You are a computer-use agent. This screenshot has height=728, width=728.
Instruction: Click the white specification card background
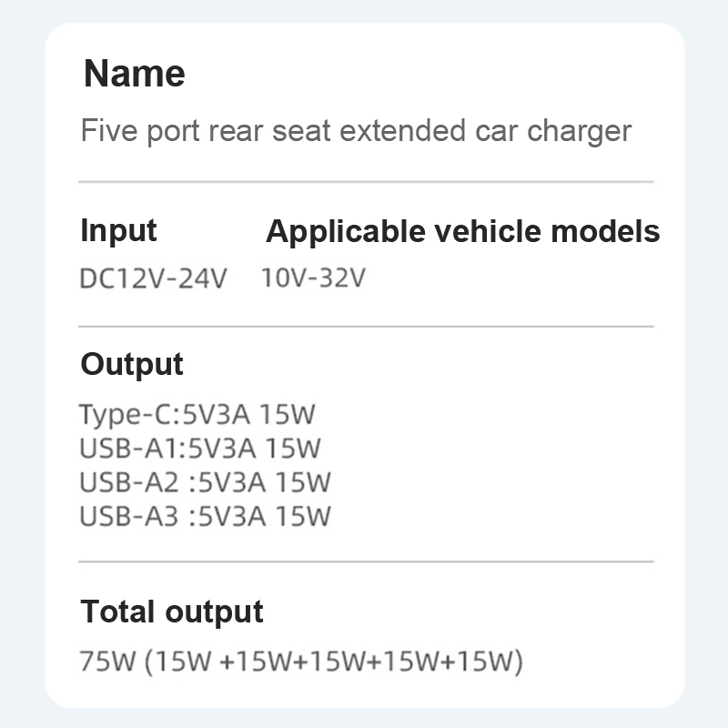click(x=546, y=437)
